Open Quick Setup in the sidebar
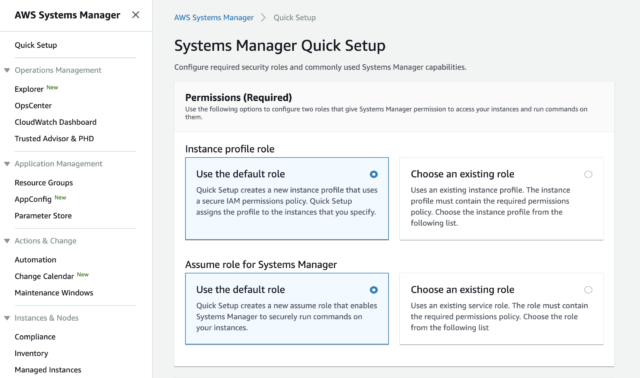Image resolution: width=640 pixels, height=378 pixels. 36,45
